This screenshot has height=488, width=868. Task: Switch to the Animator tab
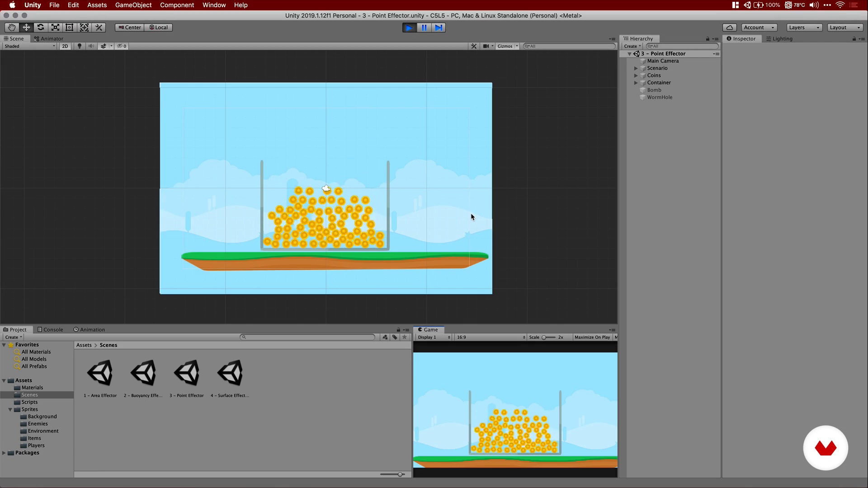49,39
